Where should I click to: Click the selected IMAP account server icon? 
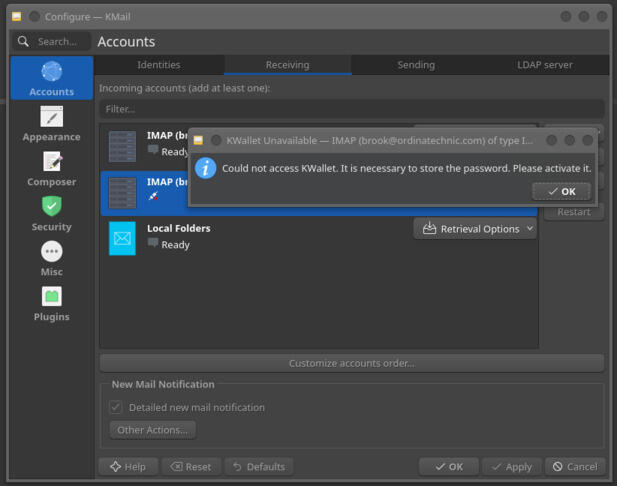[x=122, y=192]
